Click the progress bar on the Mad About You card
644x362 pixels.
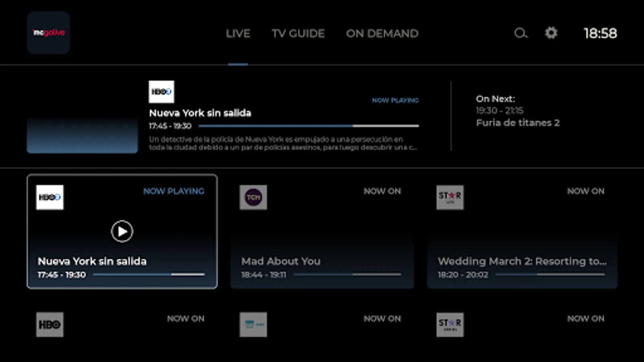tap(347, 275)
